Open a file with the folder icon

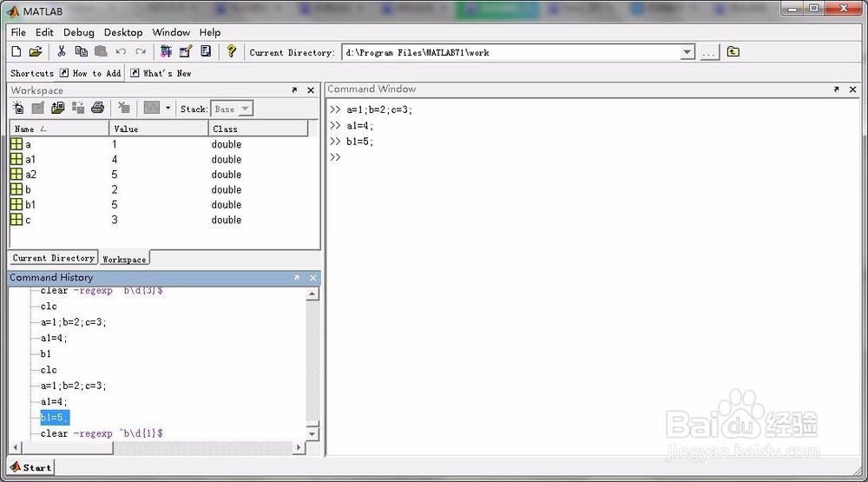36,51
